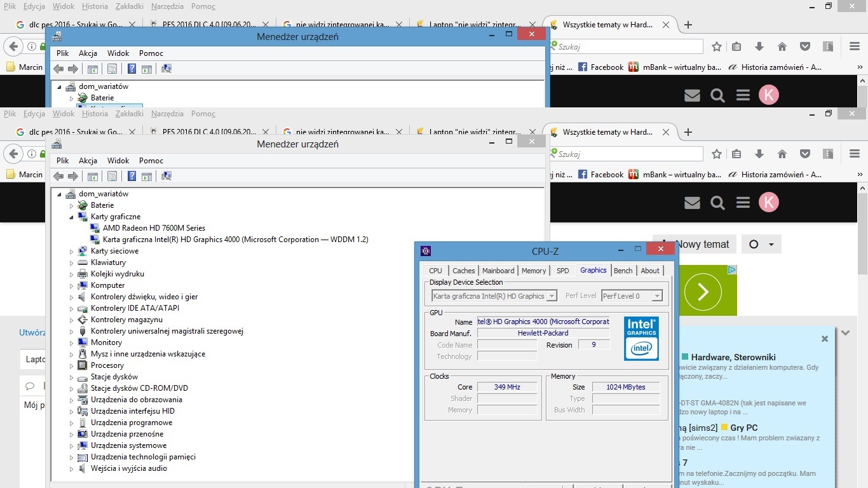Screen dimensions: 868x488
Task: Click the Stacje dysków drive icon
Action: (83, 377)
